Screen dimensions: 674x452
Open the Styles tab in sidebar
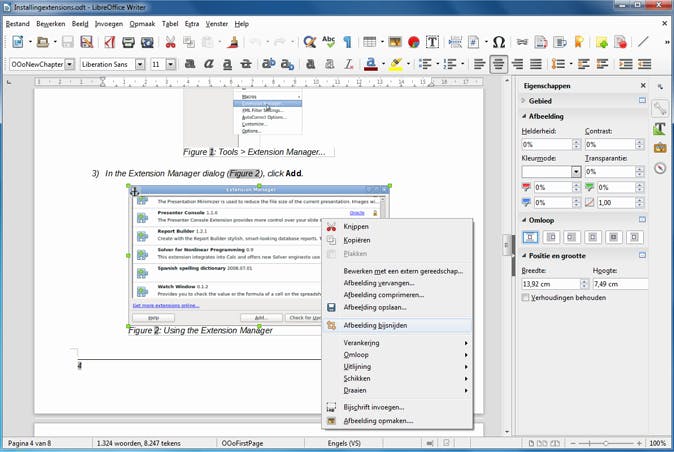660,129
